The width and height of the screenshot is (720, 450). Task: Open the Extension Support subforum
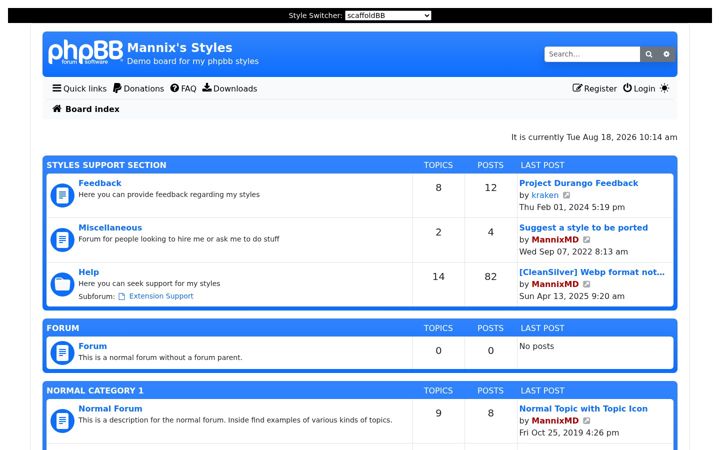(161, 296)
